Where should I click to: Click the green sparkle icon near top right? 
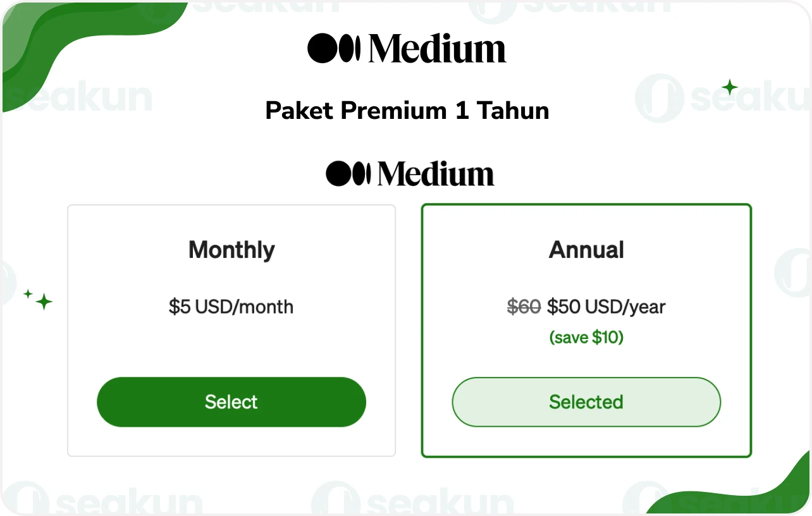(730, 87)
